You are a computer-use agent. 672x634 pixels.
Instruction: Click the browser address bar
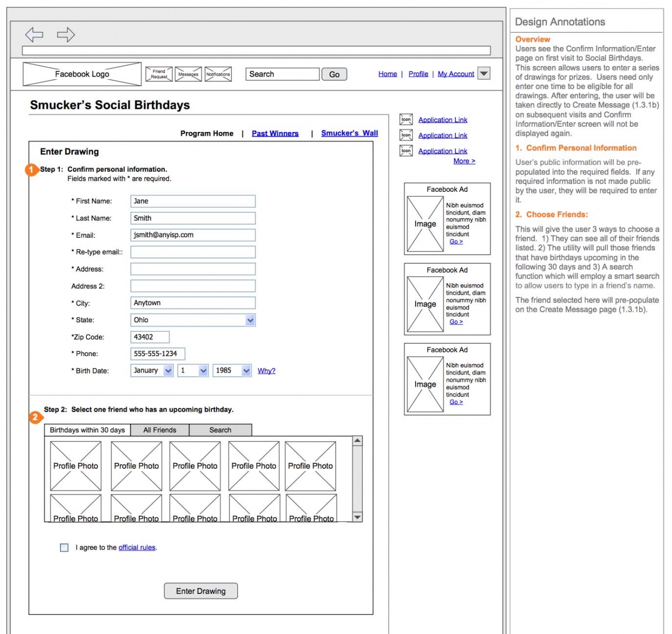click(x=256, y=51)
